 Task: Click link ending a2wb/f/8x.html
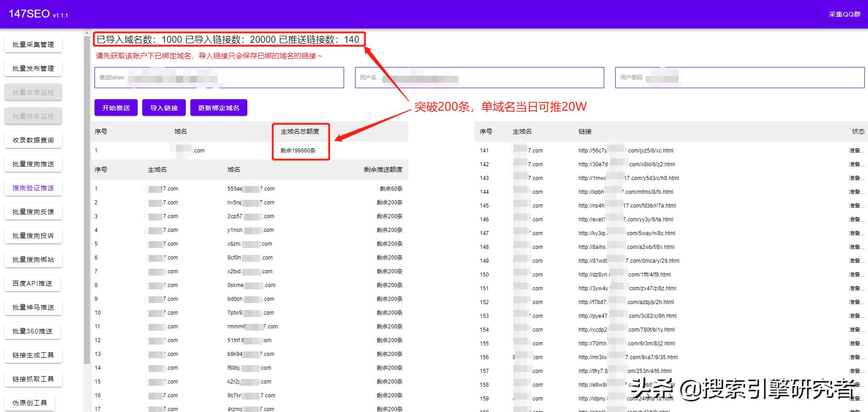[x=626, y=247]
